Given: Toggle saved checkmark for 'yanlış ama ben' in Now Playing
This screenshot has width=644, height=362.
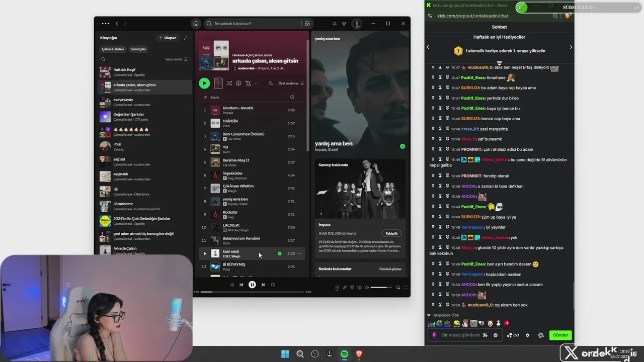Looking at the screenshot, I should click(x=403, y=146).
